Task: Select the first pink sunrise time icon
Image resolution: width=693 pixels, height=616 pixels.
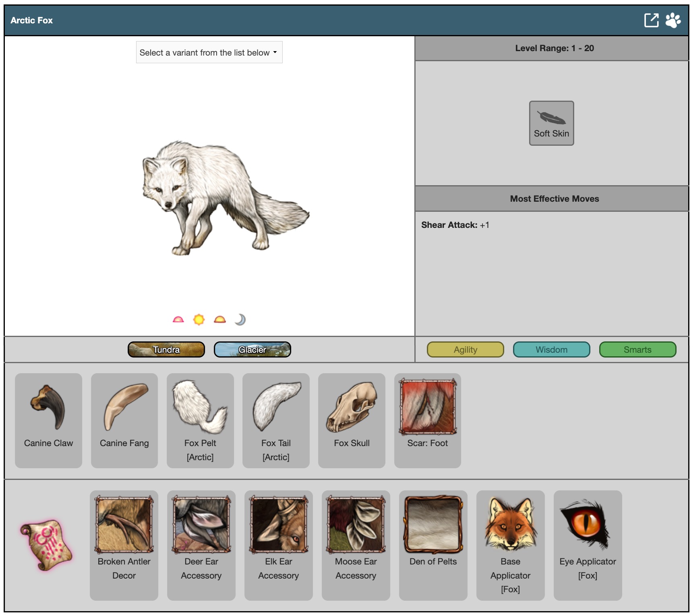Action: click(178, 320)
